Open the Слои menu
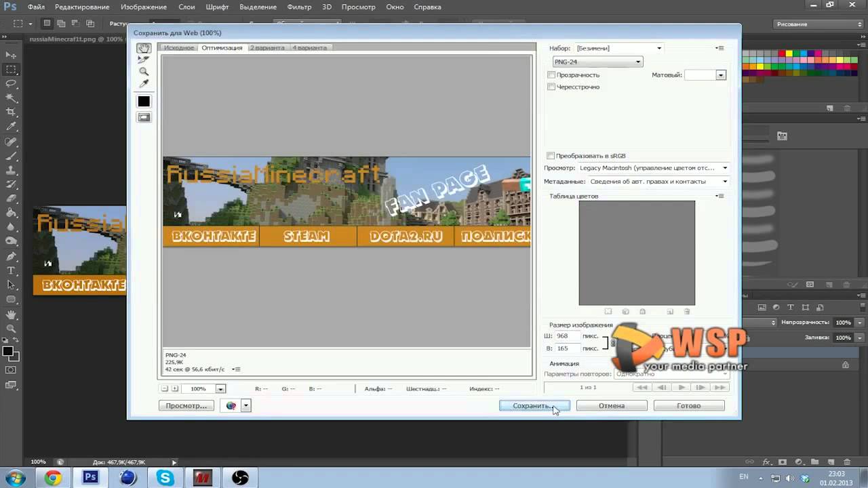This screenshot has height=488, width=868. coord(186,7)
